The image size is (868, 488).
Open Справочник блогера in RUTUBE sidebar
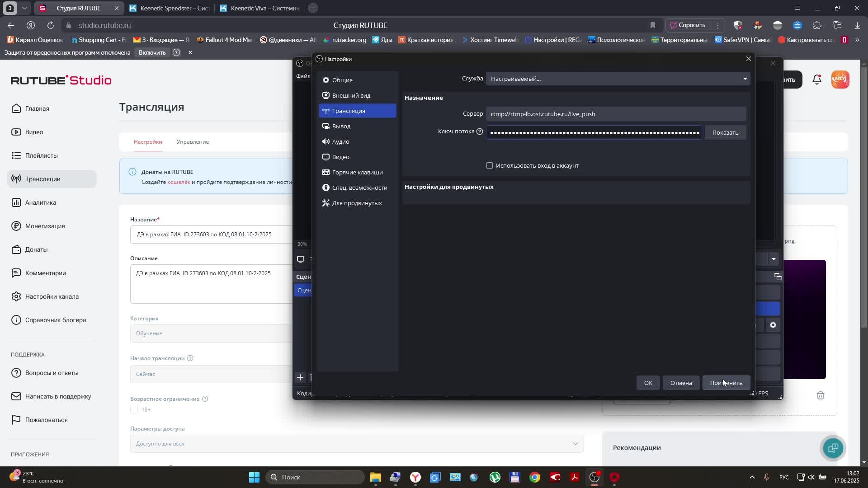52,320
